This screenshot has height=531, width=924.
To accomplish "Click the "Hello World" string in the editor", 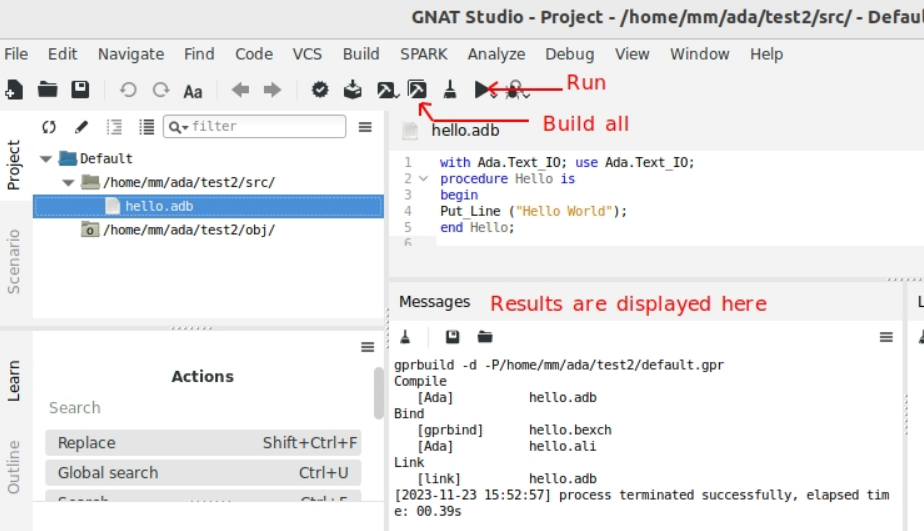I will 565,211.
